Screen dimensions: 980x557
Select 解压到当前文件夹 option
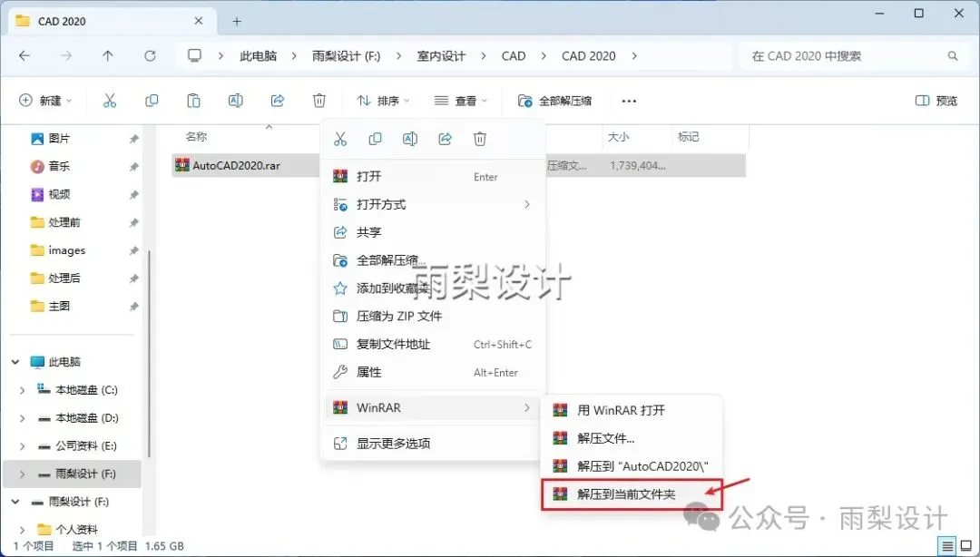pyautogui.click(x=632, y=494)
